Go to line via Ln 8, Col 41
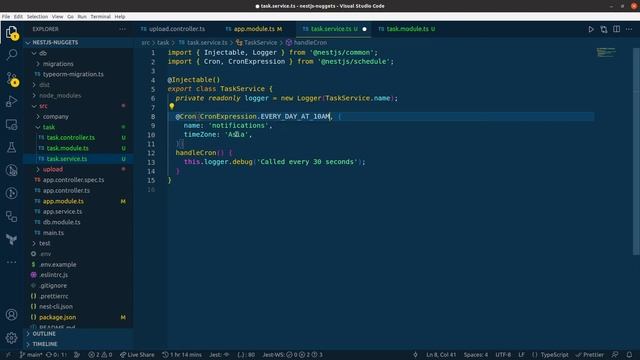The image size is (640, 360). point(441,355)
